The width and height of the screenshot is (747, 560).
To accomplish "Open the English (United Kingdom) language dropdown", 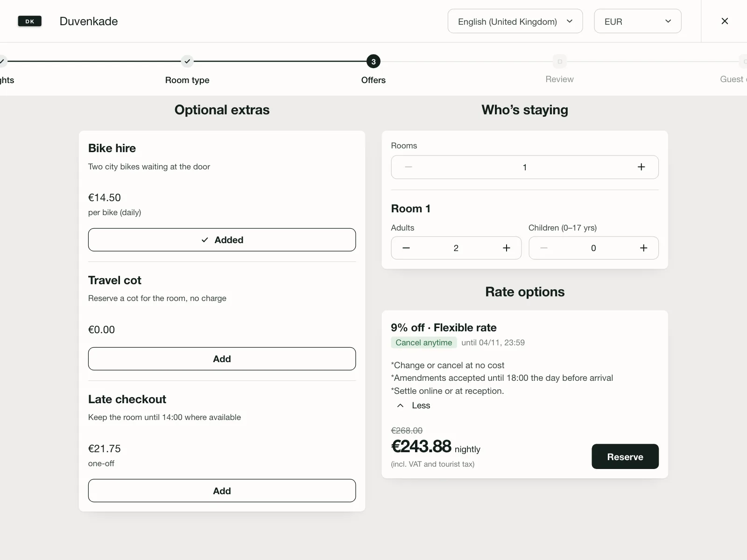I will tap(515, 21).
